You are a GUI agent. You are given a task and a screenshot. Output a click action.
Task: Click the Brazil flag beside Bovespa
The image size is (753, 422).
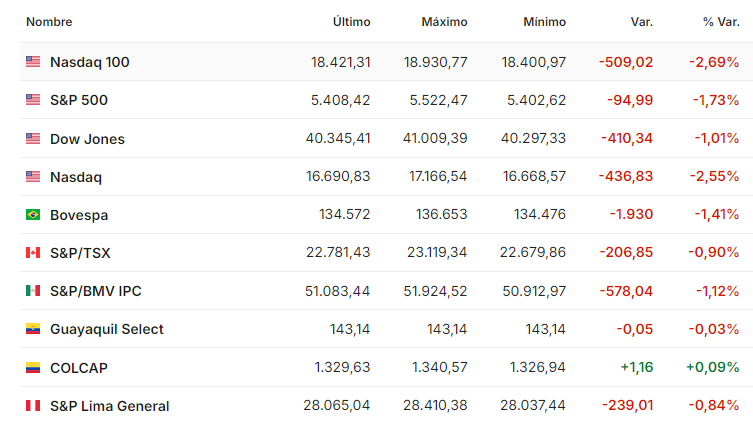pos(33,214)
